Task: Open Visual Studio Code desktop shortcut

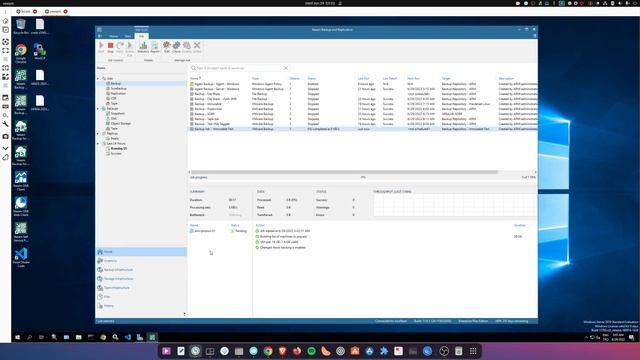Action: click(21, 257)
